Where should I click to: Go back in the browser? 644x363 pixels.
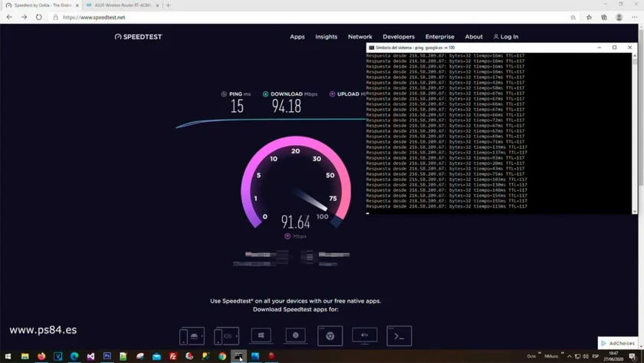pyautogui.click(x=9, y=17)
